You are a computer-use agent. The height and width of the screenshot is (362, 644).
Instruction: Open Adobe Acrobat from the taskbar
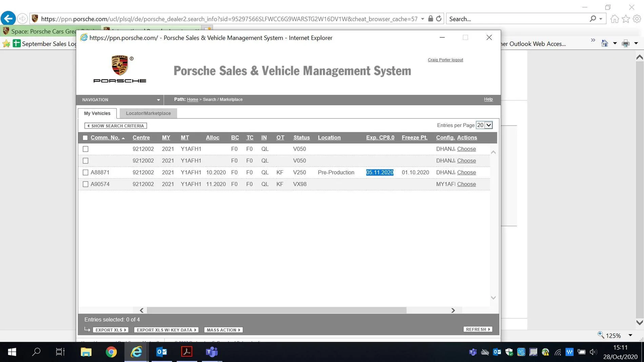coord(187,352)
